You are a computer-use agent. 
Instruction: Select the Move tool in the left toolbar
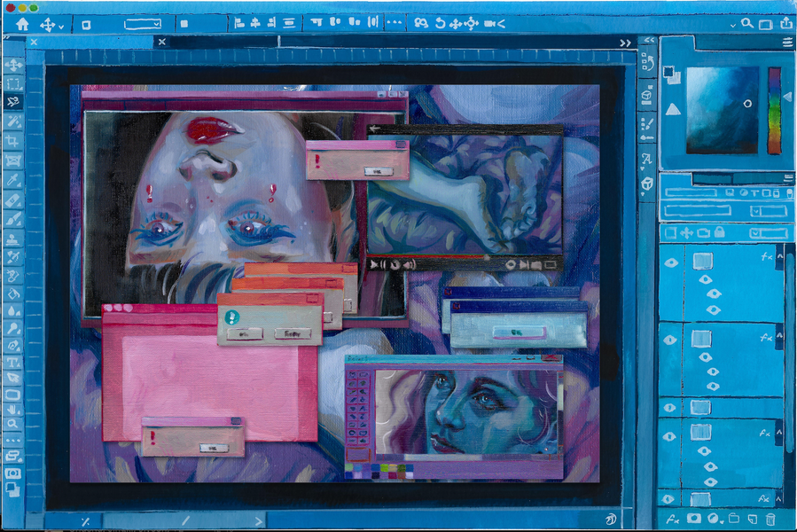pyautogui.click(x=13, y=65)
